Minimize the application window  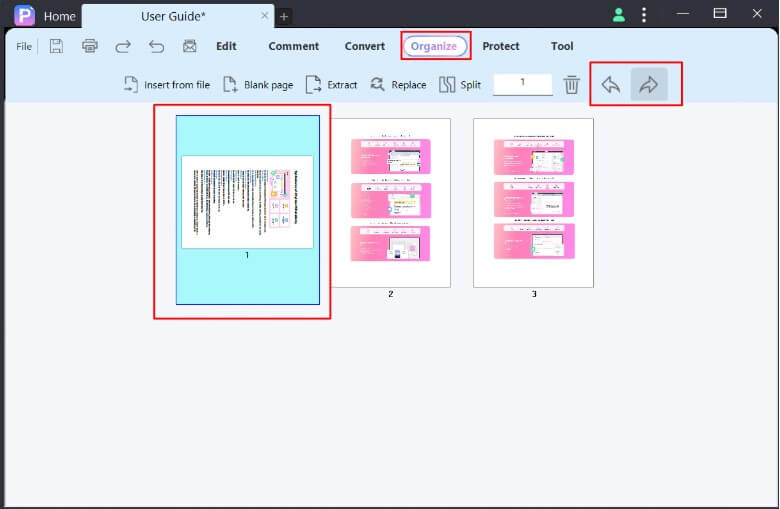coord(683,13)
